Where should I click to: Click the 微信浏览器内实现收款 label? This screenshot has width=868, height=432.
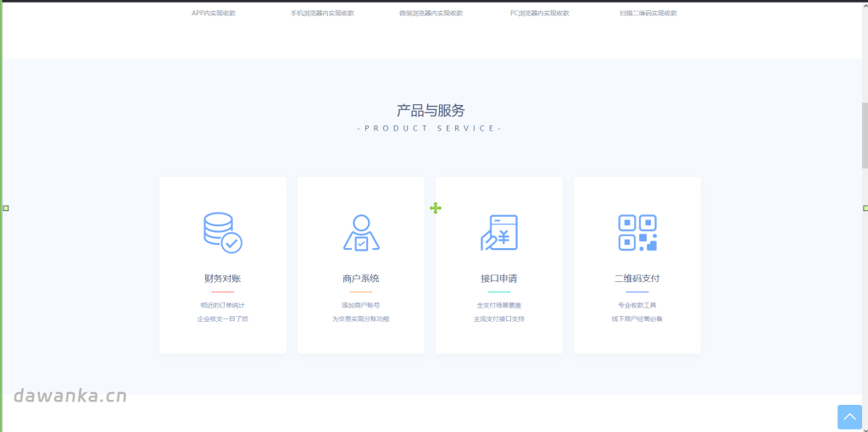click(x=431, y=14)
